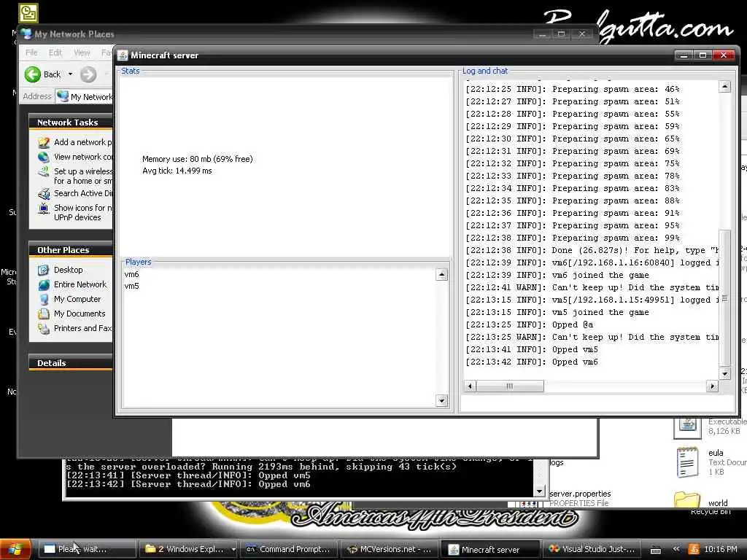Click the My Network Places title bar icon

(26, 34)
